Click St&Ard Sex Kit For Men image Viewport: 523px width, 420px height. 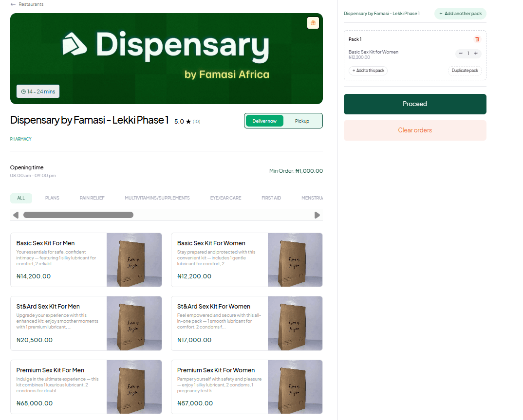pos(134,323)
